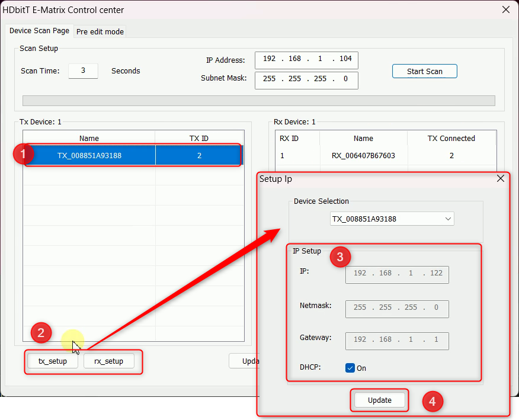Screen dimensions: 519x420
Task: Click the scan progress bar
Action: (258, 101)
